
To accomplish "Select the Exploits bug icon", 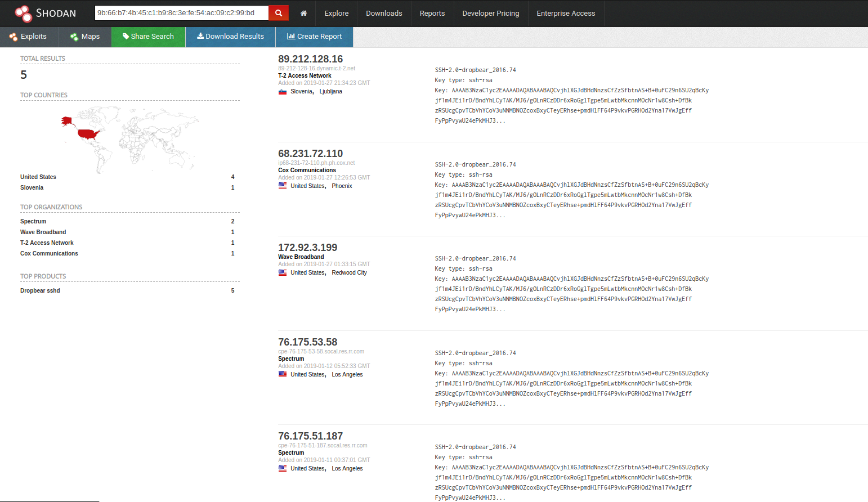I will pyautogui.click(x=12, y=37).
